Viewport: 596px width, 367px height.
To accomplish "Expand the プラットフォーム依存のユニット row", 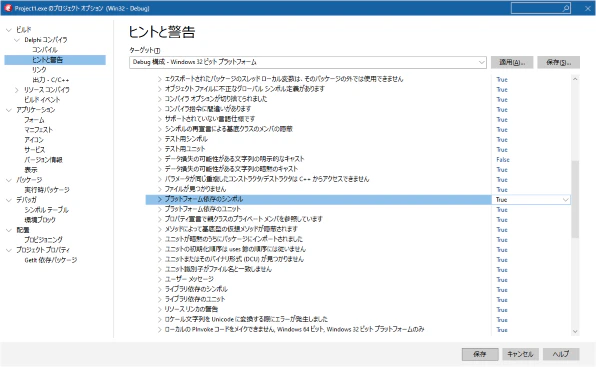I will [x=160, y=209].
